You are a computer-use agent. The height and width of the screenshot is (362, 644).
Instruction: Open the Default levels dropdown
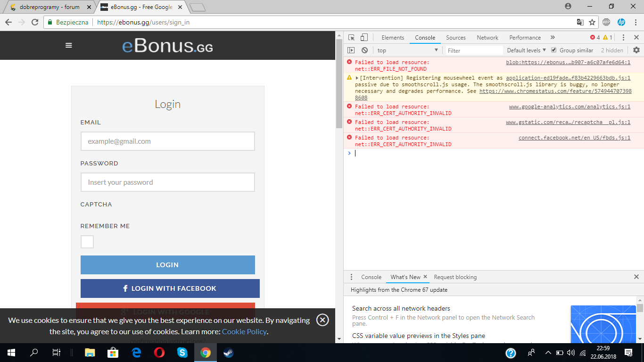(x=526, y=50)
